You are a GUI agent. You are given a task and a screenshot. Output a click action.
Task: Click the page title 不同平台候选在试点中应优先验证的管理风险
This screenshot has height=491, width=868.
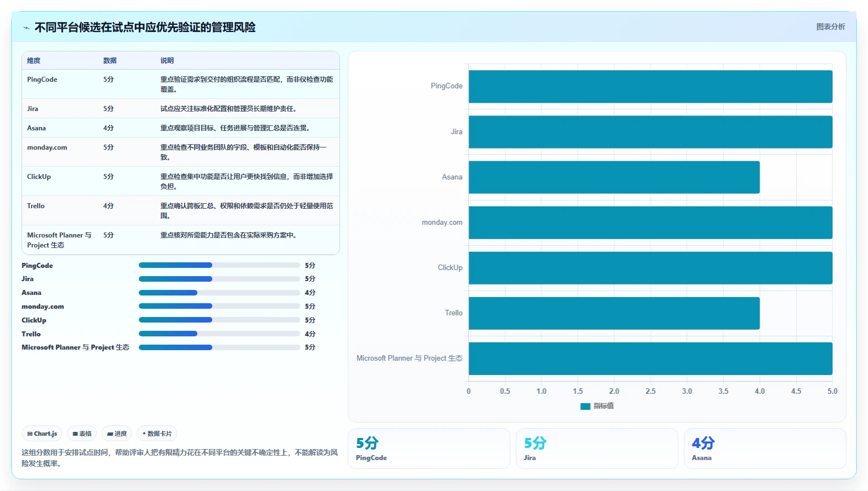point(145,28)
